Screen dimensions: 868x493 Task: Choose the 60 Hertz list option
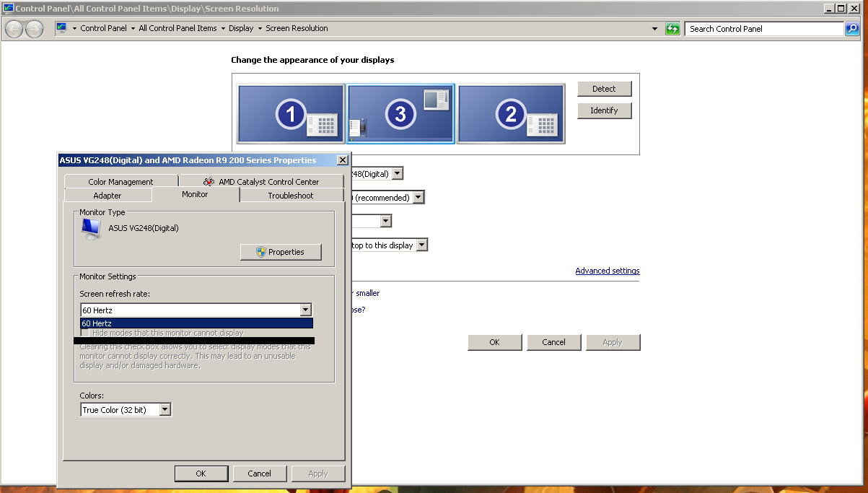[x=196, y=323]
